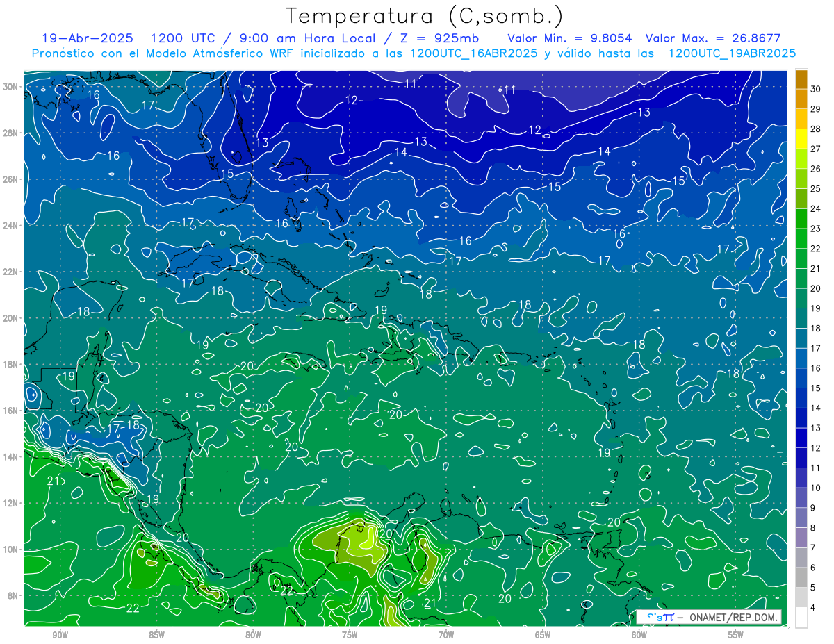Choose the green legend swatch labeled 22

[x=801, y=239]
